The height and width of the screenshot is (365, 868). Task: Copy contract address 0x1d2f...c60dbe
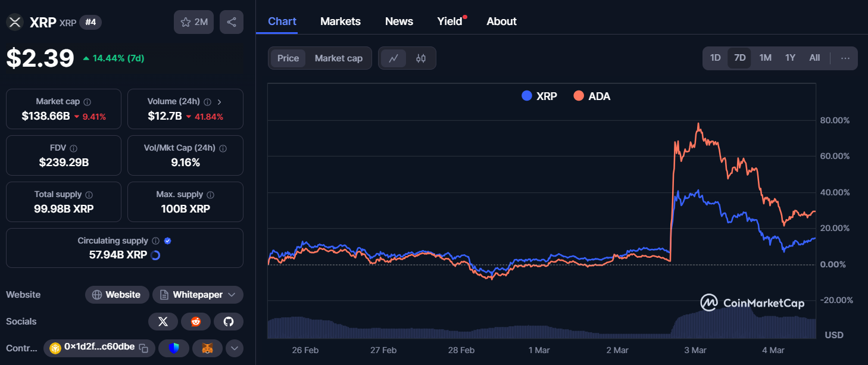[143, 348]
